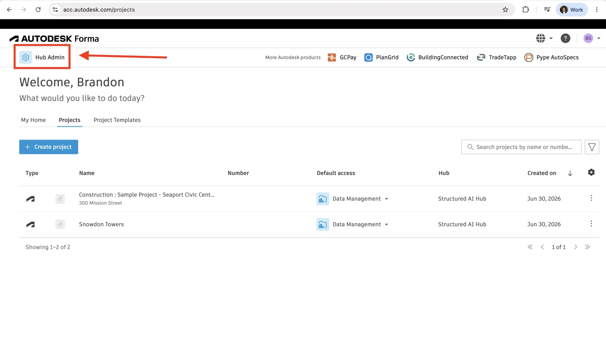Open the Construction Sample Project Seaport link
The width and height of the screenshot is (606, 364).
(147, 194)
